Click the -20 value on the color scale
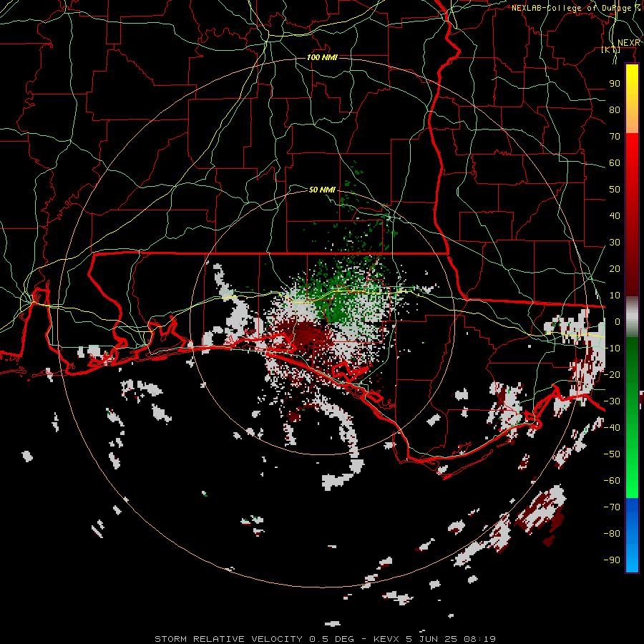 [612, 374]
